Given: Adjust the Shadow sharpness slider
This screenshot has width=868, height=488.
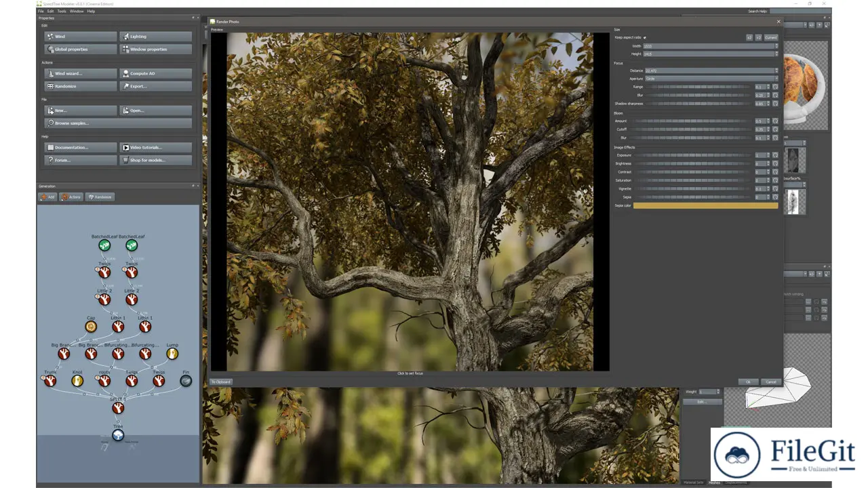Looking at the screenshot, I should 698,104.
